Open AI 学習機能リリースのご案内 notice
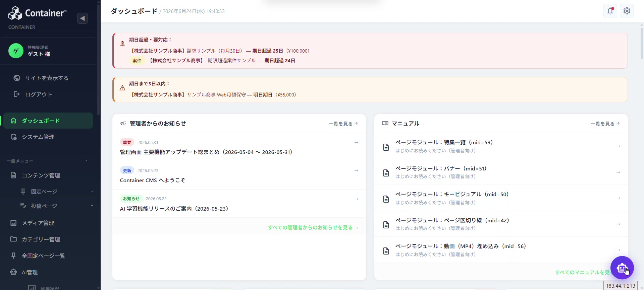This screenshot has width=644, height=290. [239, 204]
